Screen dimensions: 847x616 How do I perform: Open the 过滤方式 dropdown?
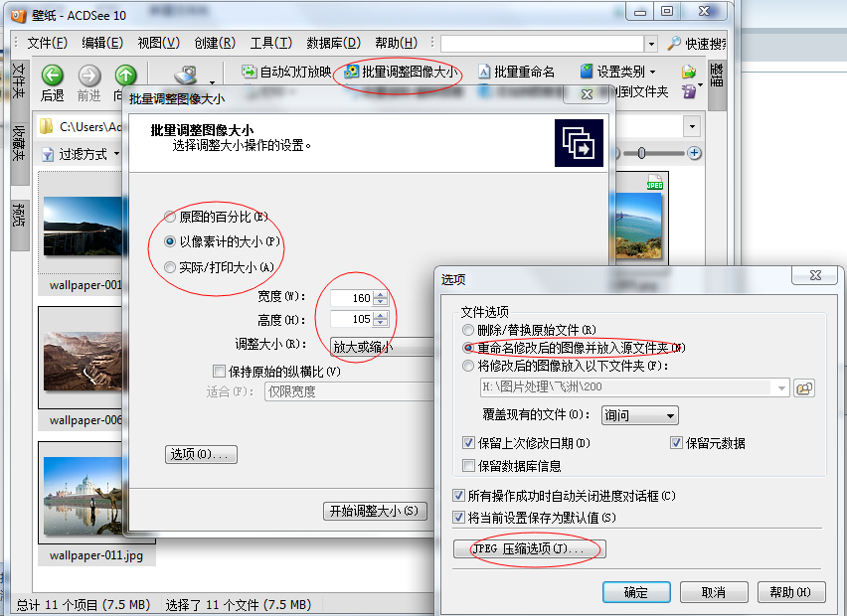click(117, 154)
